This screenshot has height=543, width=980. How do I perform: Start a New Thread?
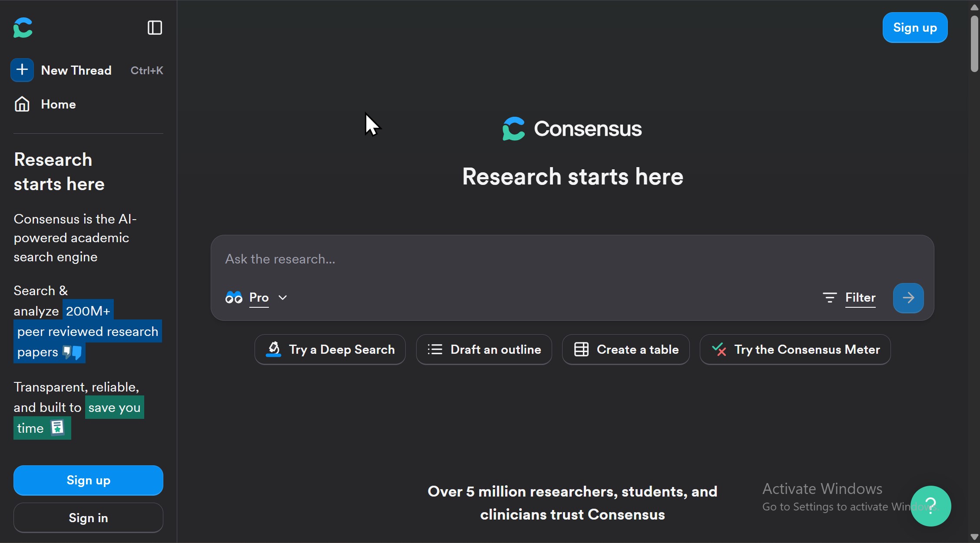coord(76,70)
